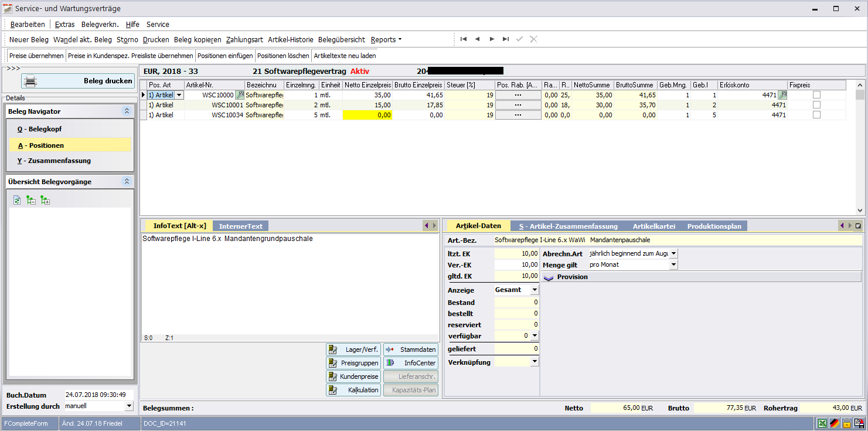The width and height of the screenshot is (868, 431).
Task: Open article lookup next to WSC10000
Action: (x=240, y=95)
